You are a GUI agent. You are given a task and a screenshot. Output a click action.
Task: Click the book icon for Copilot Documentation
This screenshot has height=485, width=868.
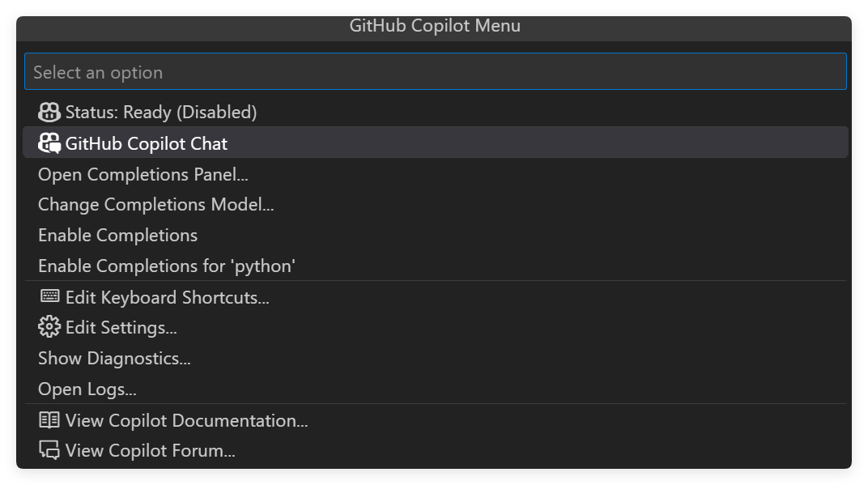coord(49,420)
